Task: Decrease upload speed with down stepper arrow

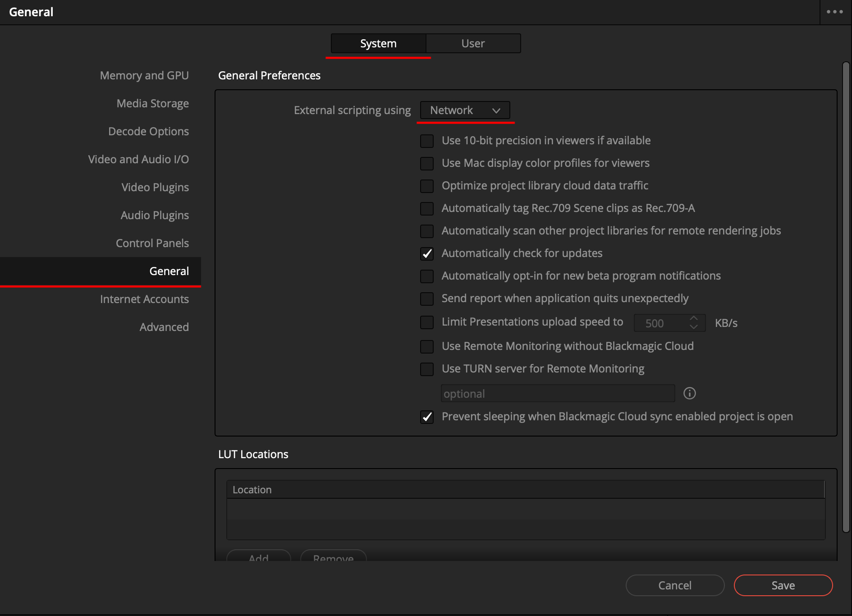Action: tap(694, 327)
